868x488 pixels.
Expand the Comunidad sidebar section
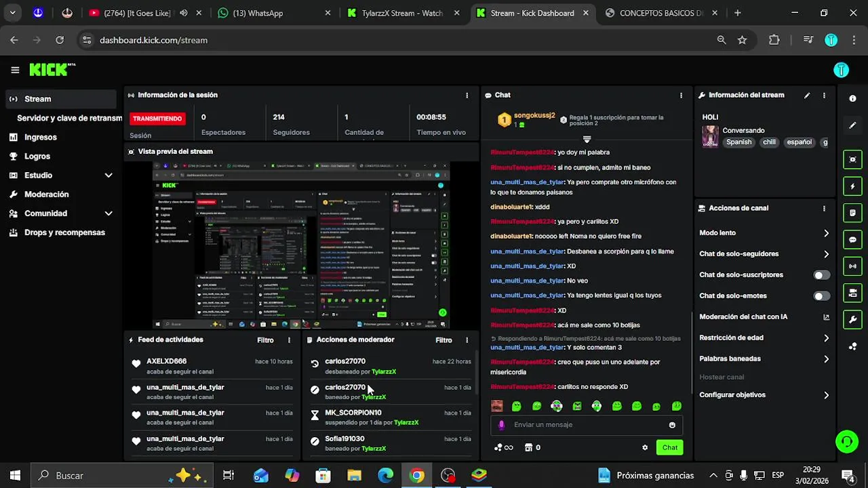108,213
